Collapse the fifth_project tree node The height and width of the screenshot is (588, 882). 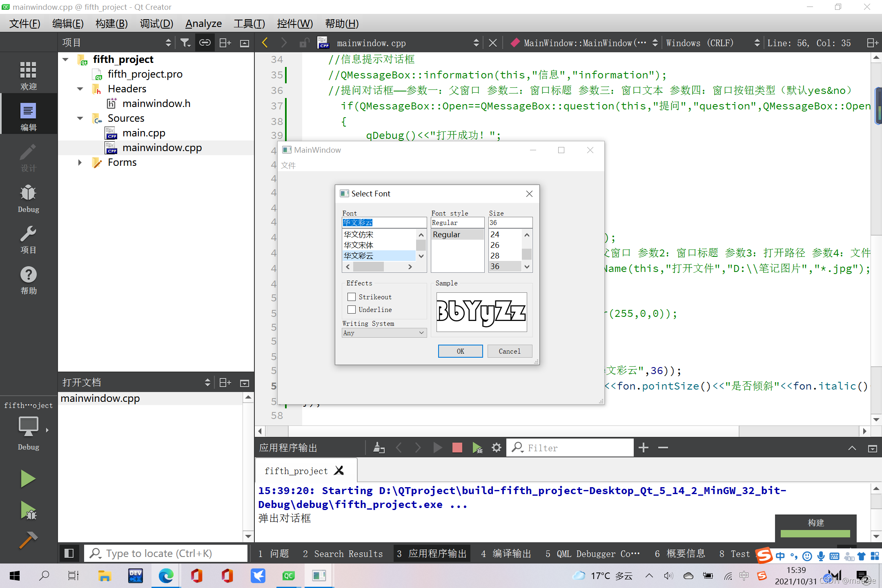click(65, 60)
